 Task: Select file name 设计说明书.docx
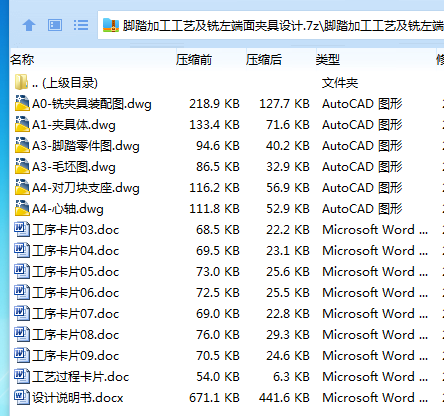point(78,398)
